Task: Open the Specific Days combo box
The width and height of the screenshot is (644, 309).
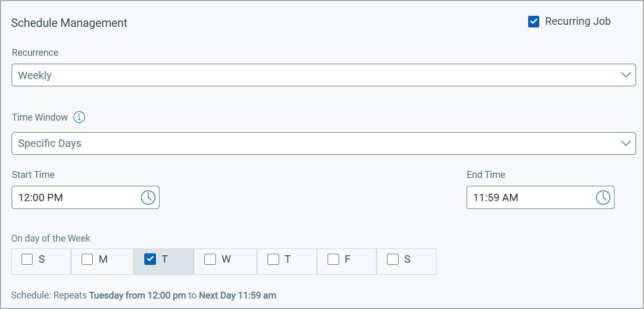Action: tap(324, 143)
